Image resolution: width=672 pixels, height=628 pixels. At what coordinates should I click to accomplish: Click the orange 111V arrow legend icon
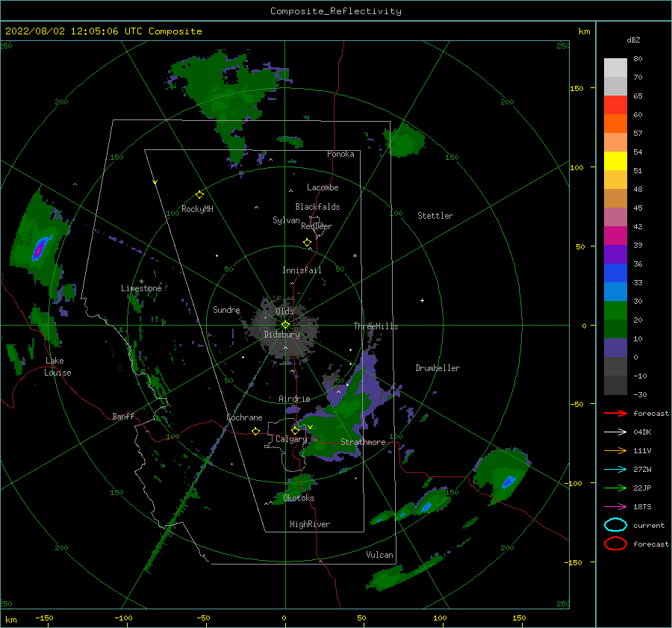click(x=615, y=450)
